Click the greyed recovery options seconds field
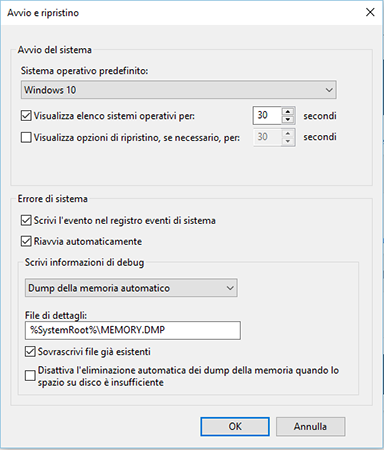Image resolution: width=384 pixels, height=450 pixels. point(268,137)
